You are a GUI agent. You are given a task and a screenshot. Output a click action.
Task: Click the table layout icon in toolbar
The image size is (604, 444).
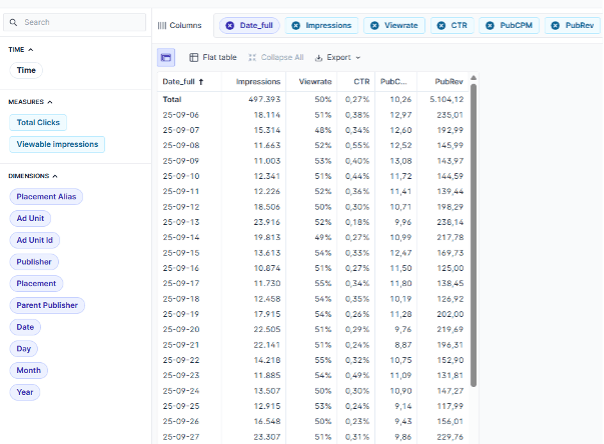click(166, 58)
